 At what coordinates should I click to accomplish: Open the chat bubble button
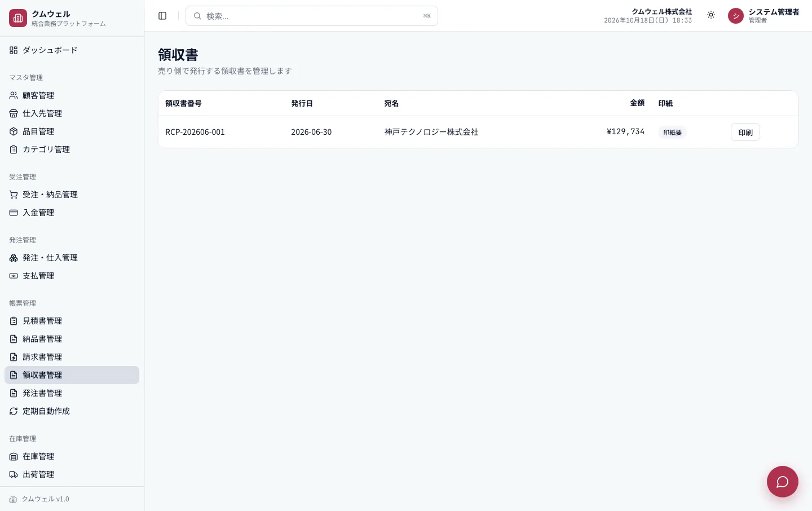click(x=783, y=482)
